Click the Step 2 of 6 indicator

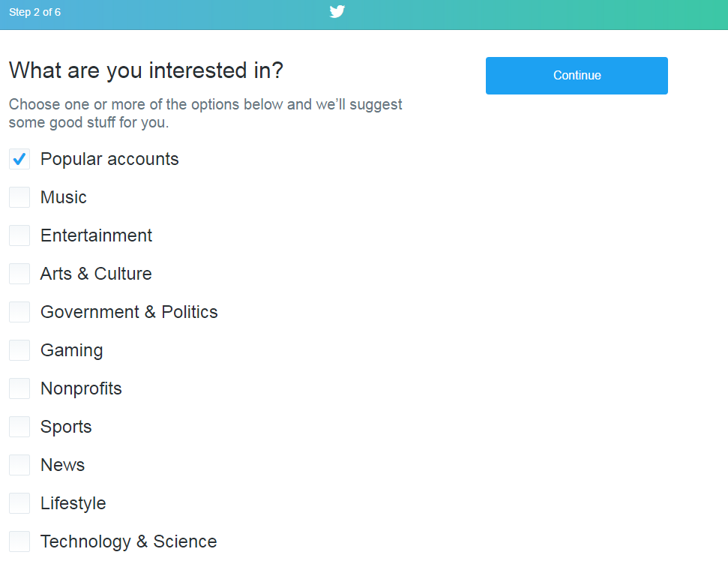pyautogui.click(x=34, y=12)
